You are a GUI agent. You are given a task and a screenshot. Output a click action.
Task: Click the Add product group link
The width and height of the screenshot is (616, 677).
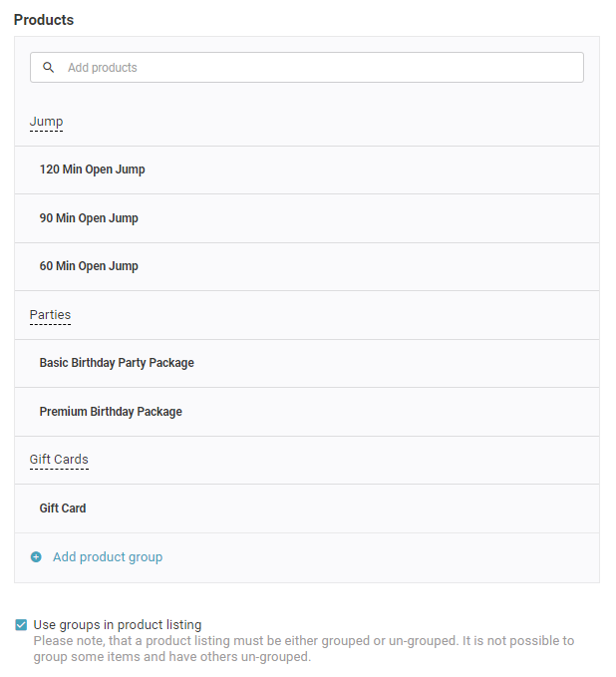[108, 557]
